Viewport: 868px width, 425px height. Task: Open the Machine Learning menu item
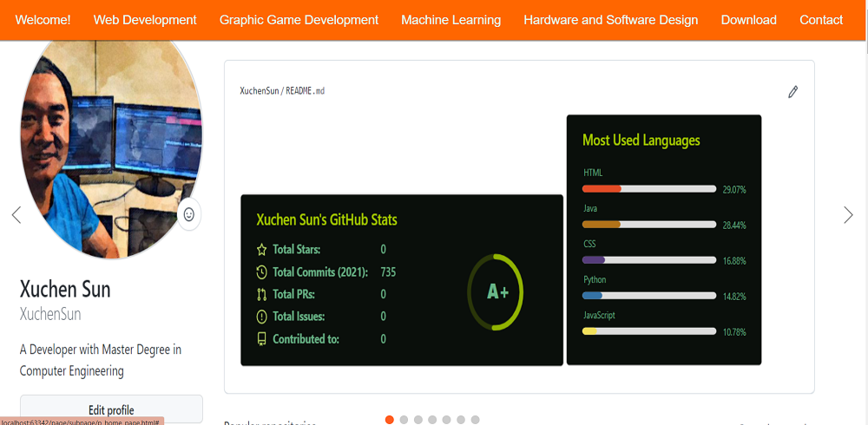tap(451, 20)
